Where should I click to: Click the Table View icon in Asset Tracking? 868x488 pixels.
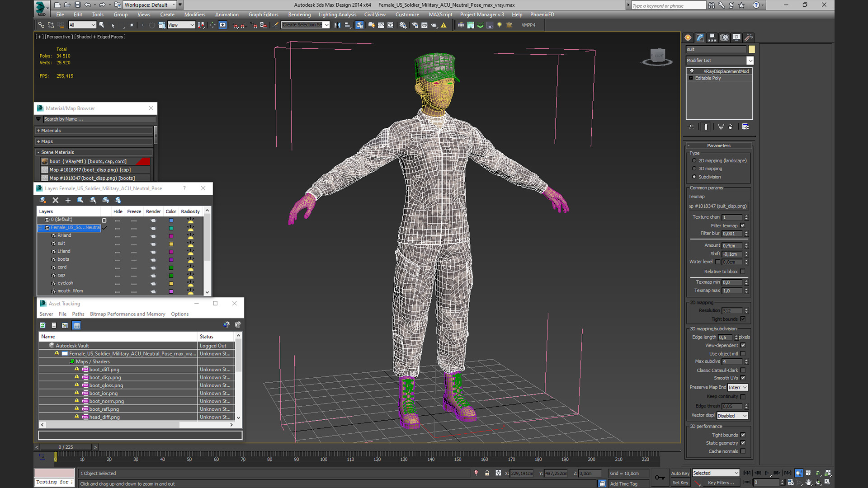point(76,325)
